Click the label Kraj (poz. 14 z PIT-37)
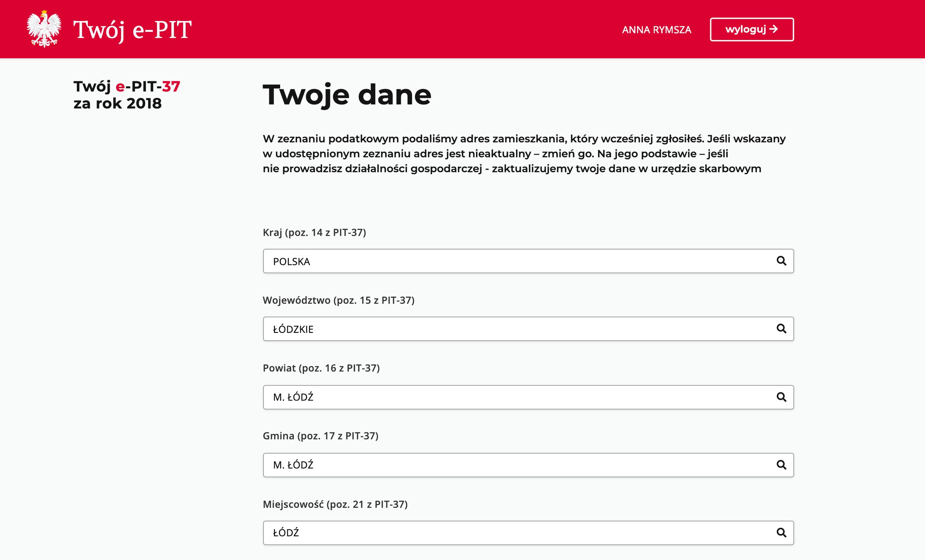This screenshot has width=925, height=560. [x=315, y=233]
